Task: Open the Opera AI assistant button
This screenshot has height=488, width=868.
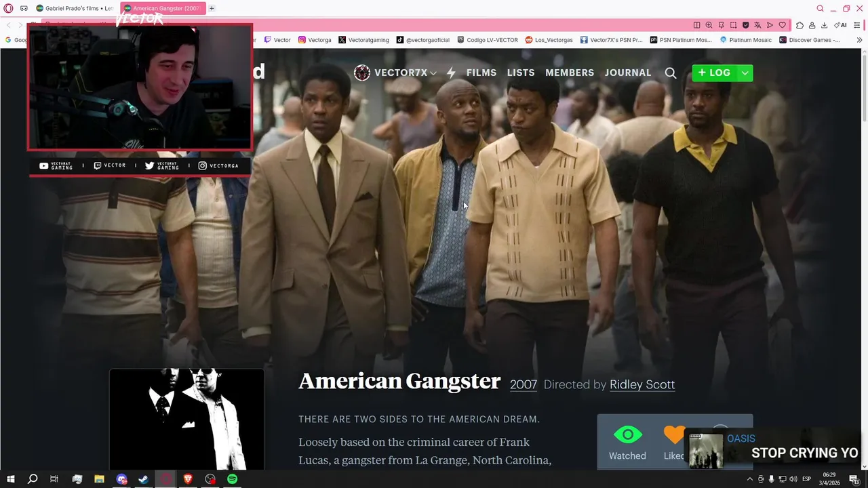Action: (840, 25)
